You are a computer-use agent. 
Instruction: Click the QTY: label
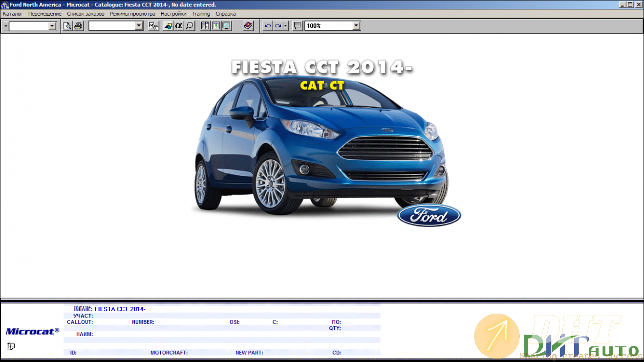tap(335, 328)
